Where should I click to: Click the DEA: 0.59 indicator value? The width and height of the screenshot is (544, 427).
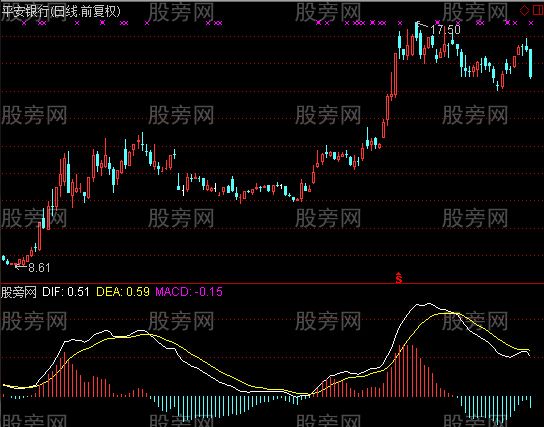[123, 291]
